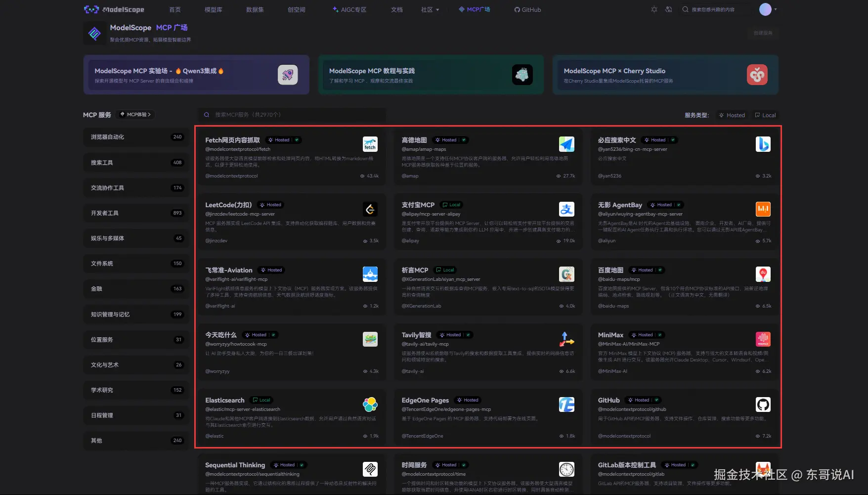
Task: Open 模型库 in the top navigation
Action: tap(214, 9)
